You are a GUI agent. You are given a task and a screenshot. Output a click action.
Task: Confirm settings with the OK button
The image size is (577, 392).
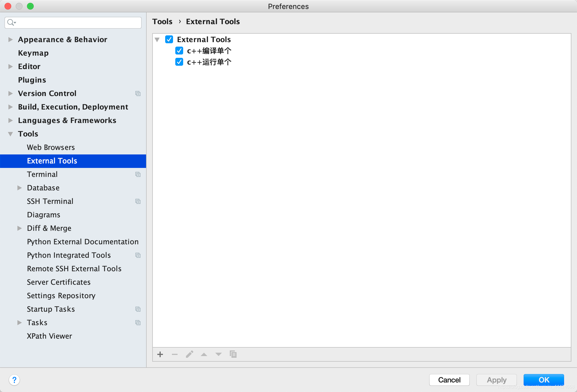[544, 380]
